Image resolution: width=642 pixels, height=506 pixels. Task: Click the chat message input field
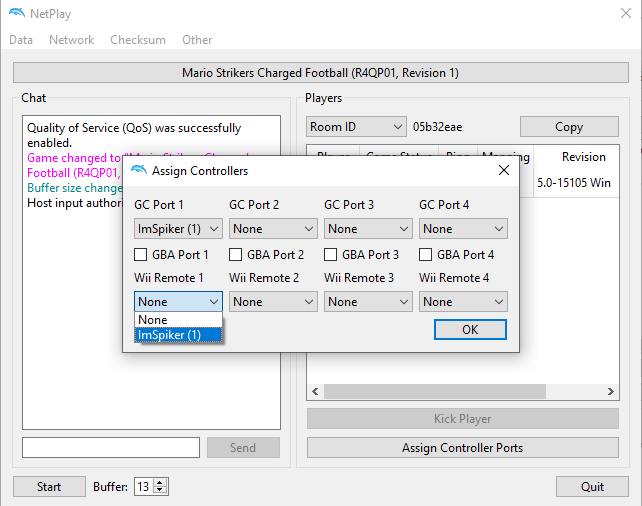tap(111, 448)
